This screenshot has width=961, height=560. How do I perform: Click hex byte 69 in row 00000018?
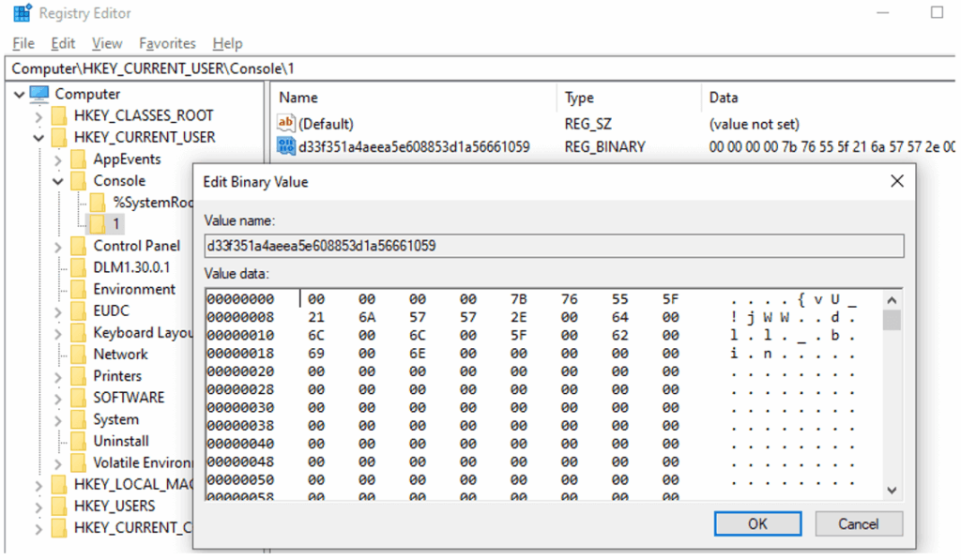click(x=316, y=354)
